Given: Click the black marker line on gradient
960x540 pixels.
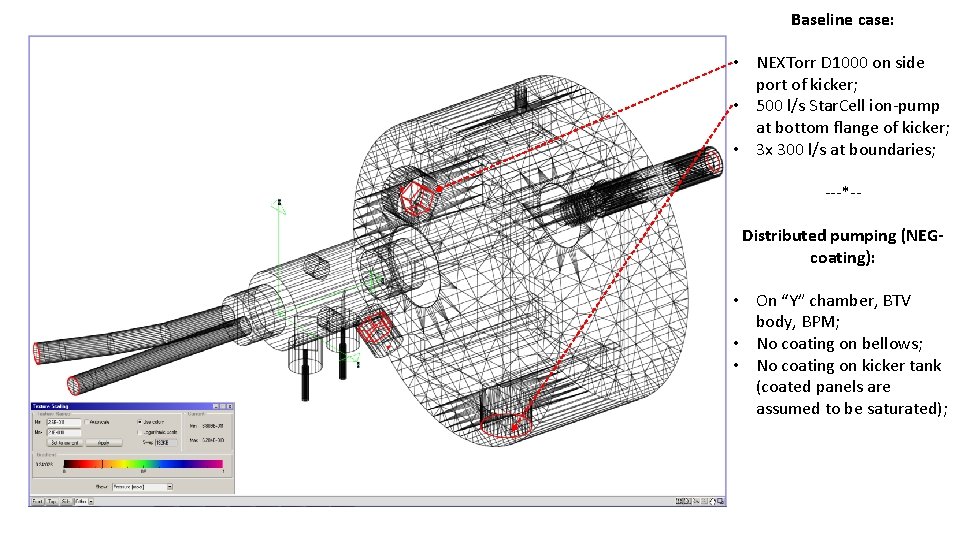Looking at the screenshot, I should coord(102,463).
